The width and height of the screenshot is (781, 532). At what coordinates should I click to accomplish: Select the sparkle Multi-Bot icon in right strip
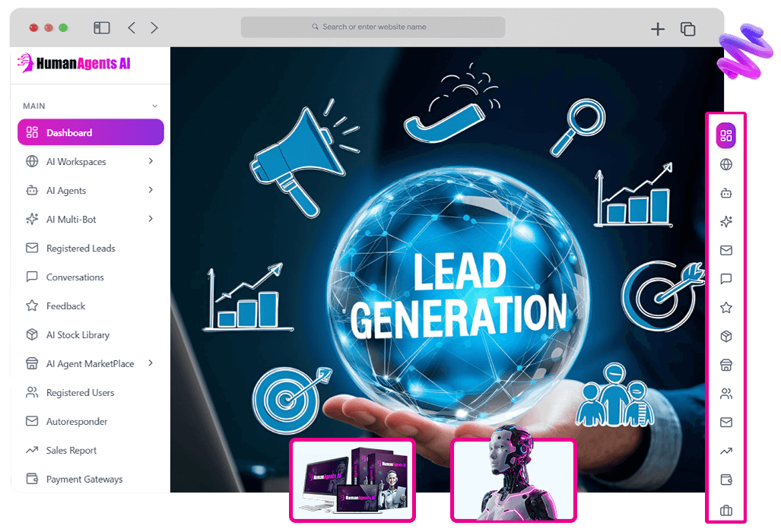[725, 222]
